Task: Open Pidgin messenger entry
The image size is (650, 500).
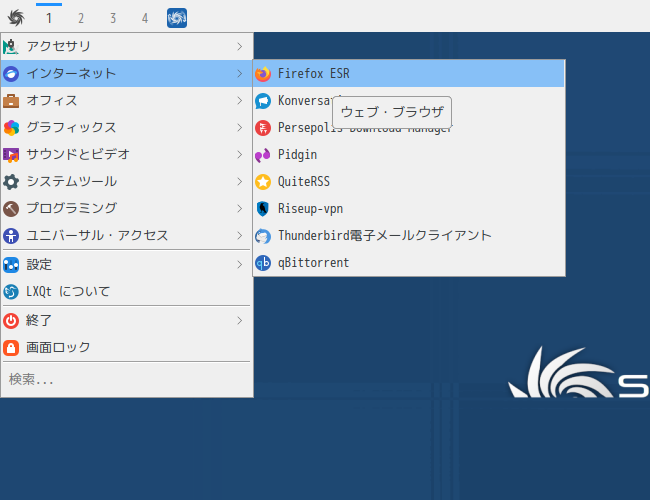Action: point(409,155)
